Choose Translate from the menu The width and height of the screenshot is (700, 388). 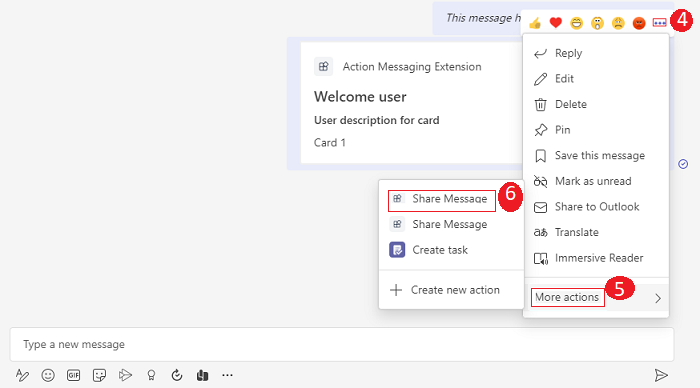click(596, 232)
